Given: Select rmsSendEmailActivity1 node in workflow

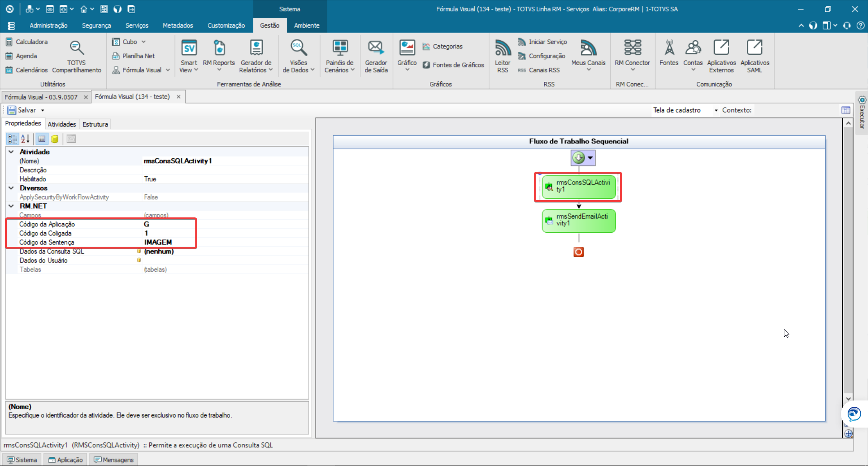Looking at the screenshot, I should (579, 221).
